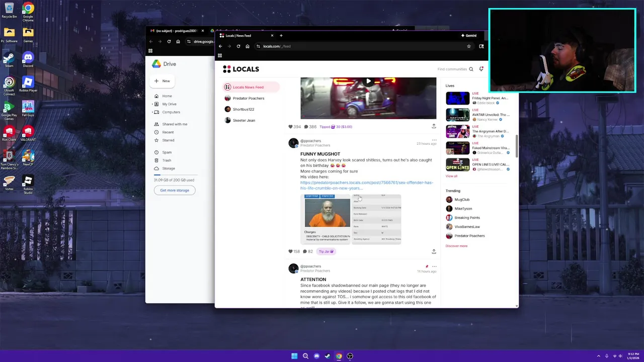644x362 pixels.
Task: Open the Windows Start menu
Action: pos(294,356)
